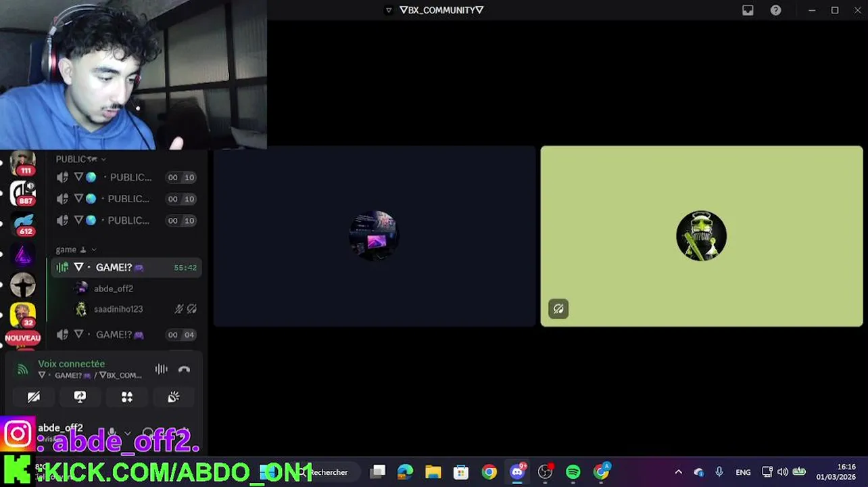
Task: Open the GAME!? / BX_COM... channel path link
Action: tap(90, 375)
